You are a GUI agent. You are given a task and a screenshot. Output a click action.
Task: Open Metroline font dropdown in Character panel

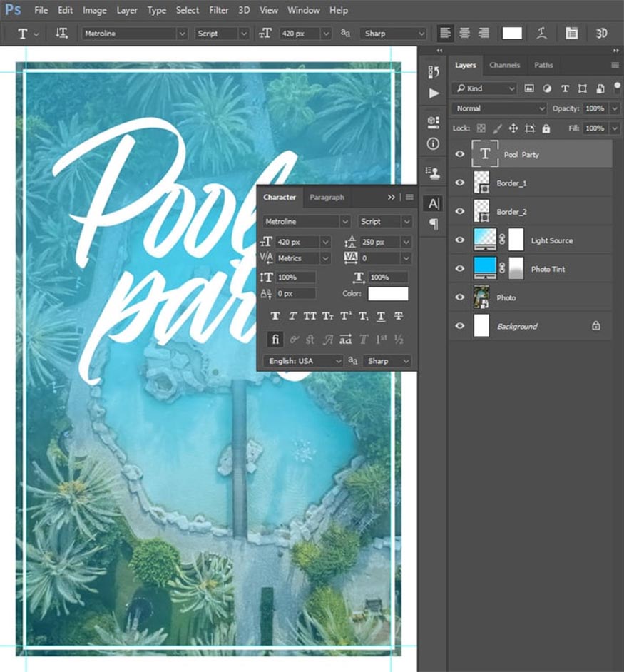tap(345, 222)
